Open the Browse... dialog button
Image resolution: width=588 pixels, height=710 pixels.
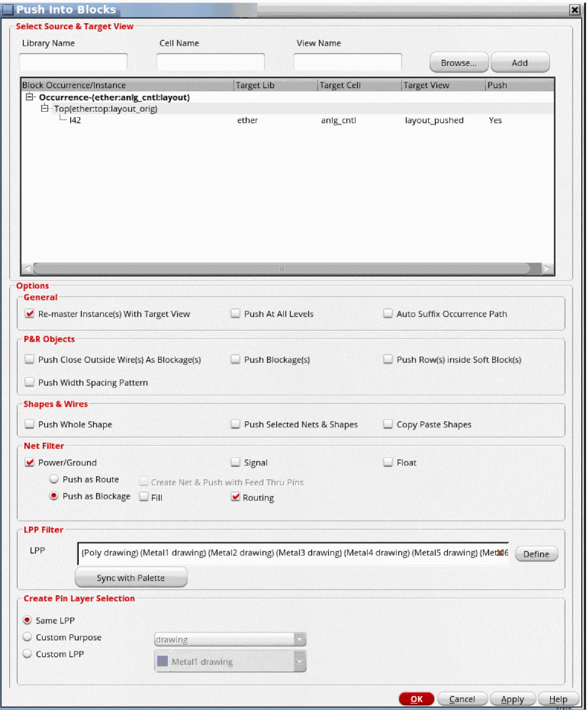coord(459,62)
